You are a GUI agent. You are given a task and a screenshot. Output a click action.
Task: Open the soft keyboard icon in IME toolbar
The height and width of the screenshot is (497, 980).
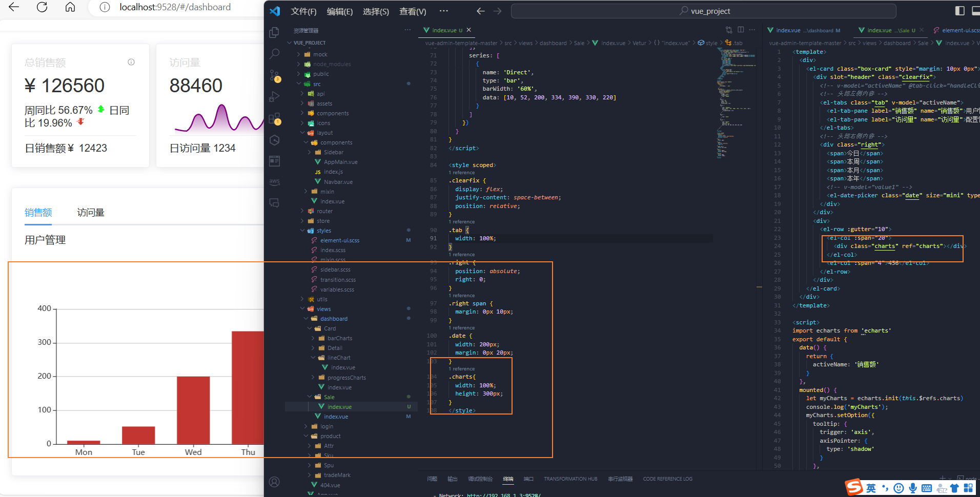click(x=927, y=488)
